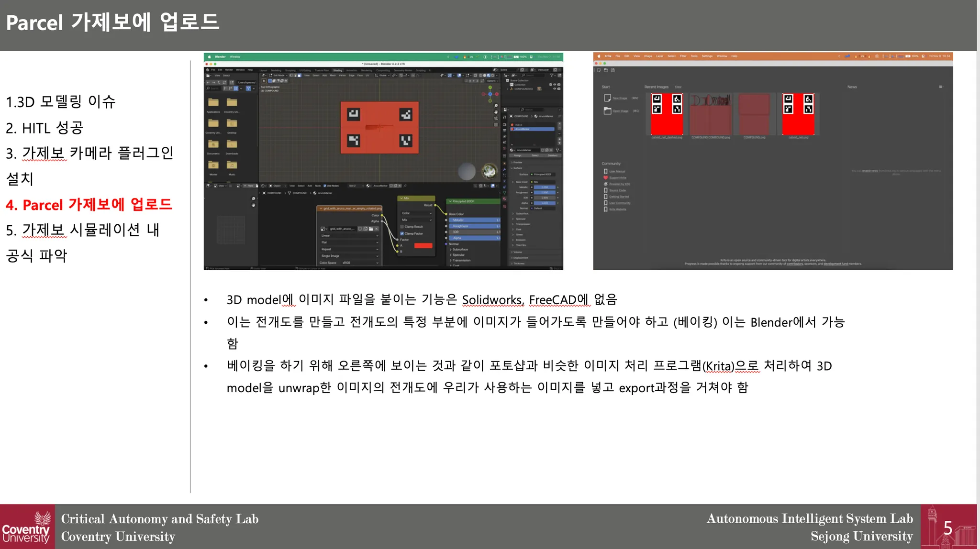Click the Downloads folder in Blender's file browser
The width and height of the screenshot is (980, 549).
[x=232, y=144]
